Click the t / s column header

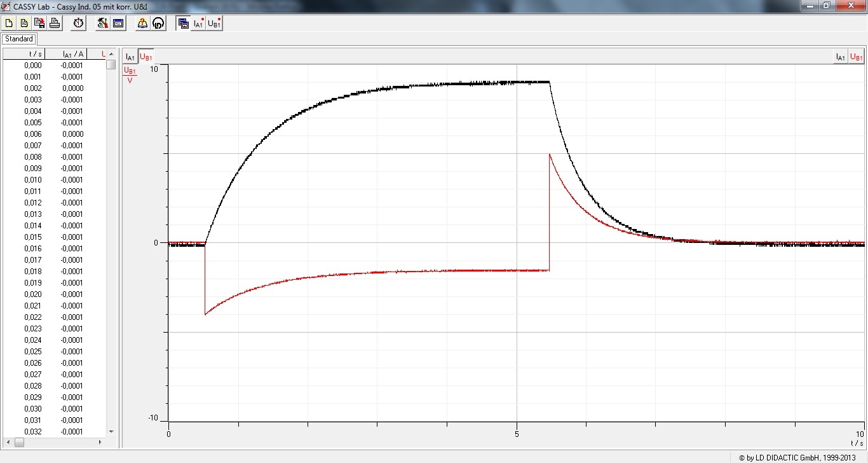[x=34, y=54]
